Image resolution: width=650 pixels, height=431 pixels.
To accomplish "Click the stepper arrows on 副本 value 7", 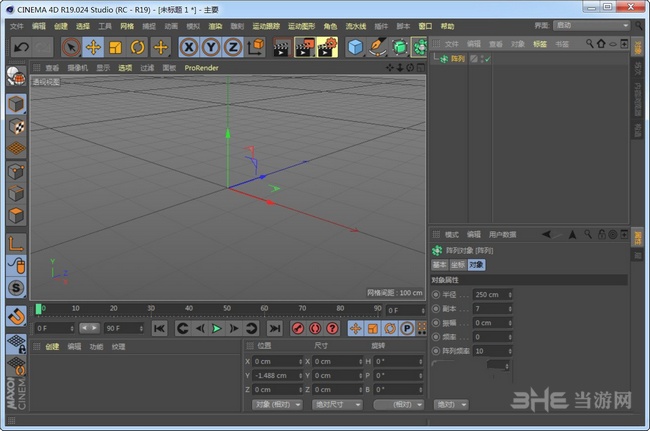I will [510, 309].
